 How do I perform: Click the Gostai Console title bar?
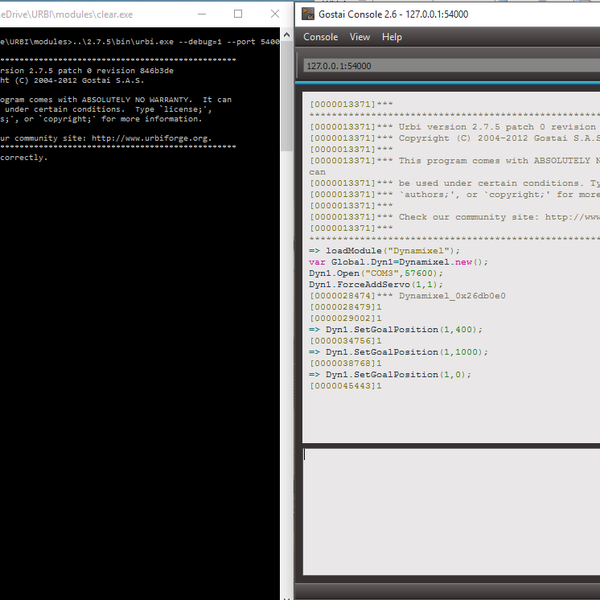click(500, 14)
